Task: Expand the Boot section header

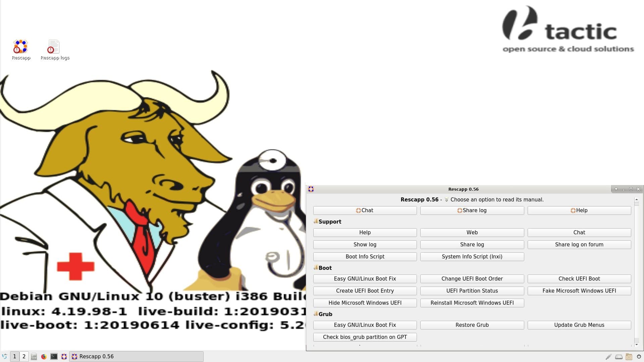Action: [325, 268]
